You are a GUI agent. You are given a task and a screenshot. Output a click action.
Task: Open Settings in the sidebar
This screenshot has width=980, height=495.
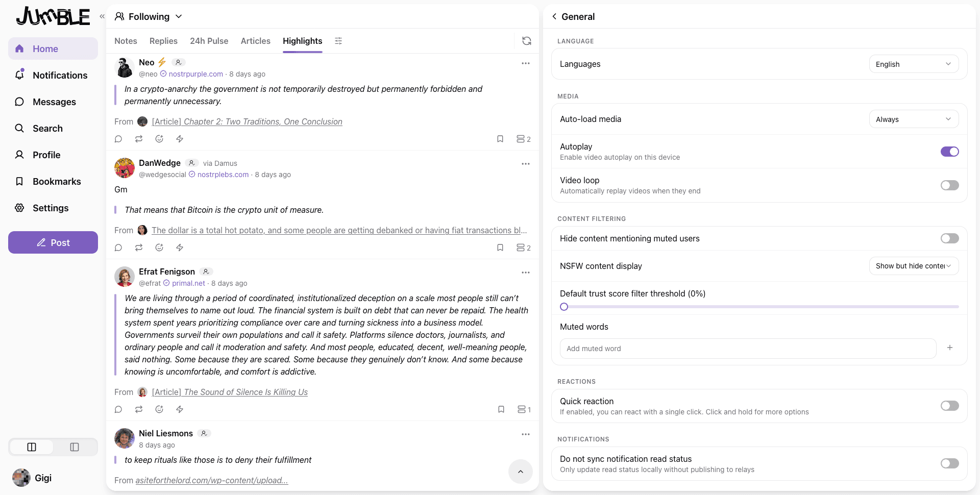coord(53,208)
